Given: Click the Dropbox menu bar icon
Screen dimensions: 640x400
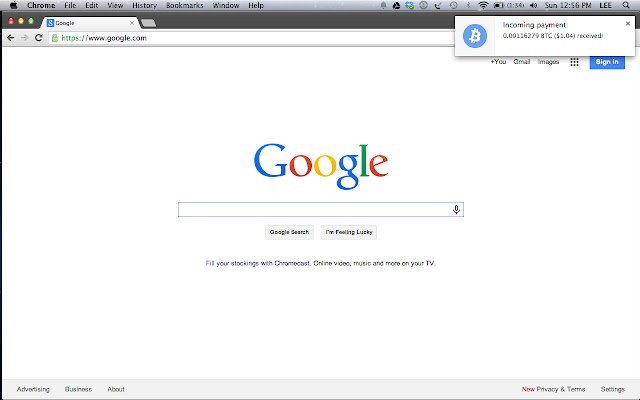Looking at the screenshot, I should coord(409,5).
